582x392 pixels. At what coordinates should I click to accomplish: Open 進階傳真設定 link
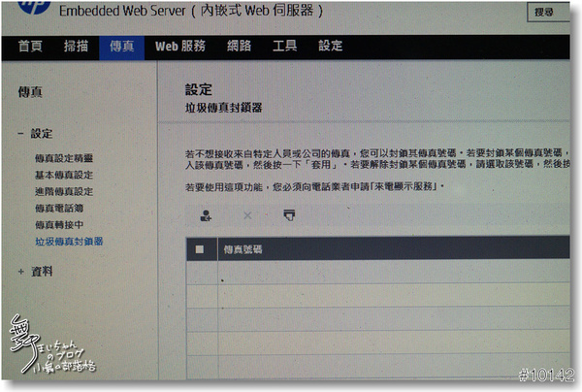[x=64, y=191]
